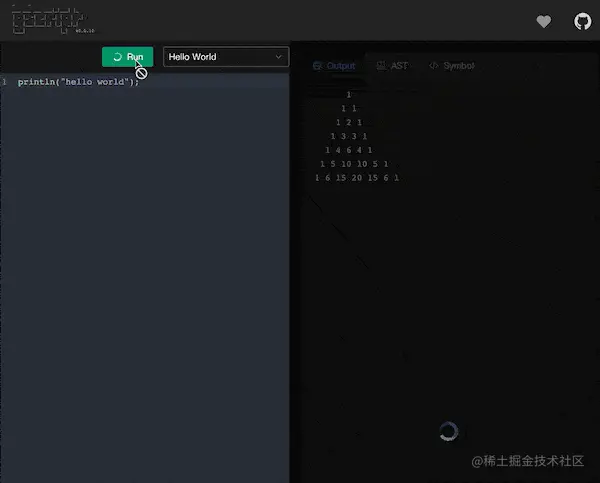This screenshot has height=483, width=600.
Task: Click the ASCII logo in header
Action: (53, 20)
